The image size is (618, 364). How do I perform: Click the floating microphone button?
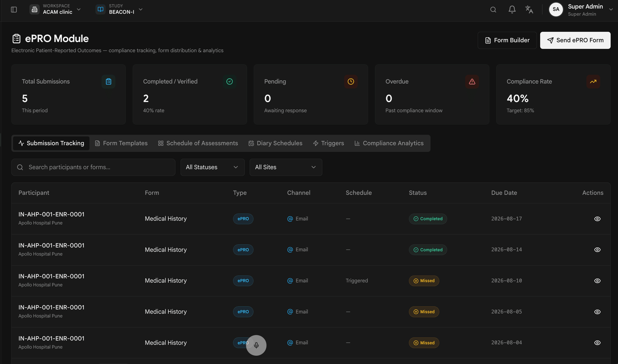(256, 345)
